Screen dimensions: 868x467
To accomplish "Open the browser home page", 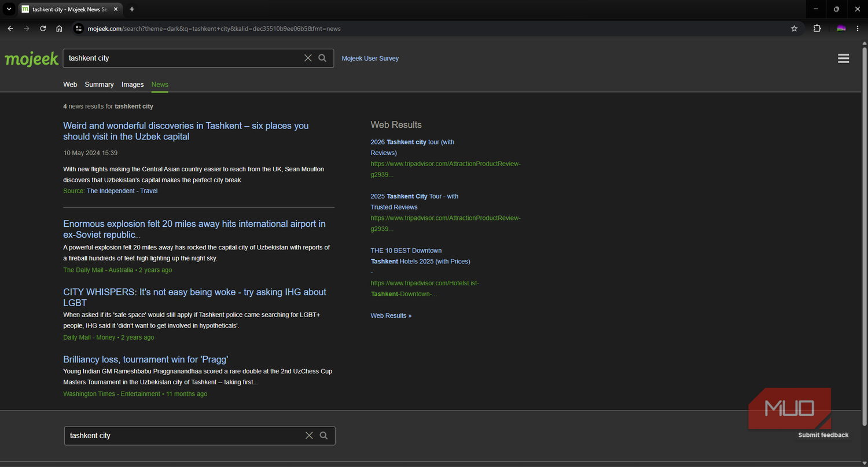I will point(59,28).
